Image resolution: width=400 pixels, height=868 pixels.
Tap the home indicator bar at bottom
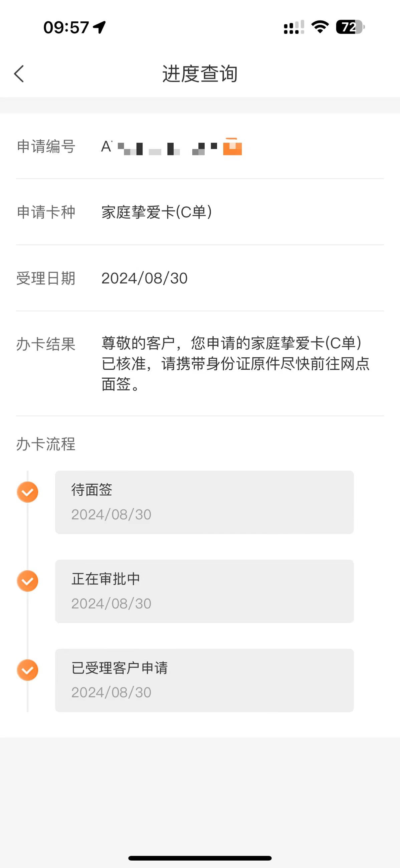pos(200,858)
